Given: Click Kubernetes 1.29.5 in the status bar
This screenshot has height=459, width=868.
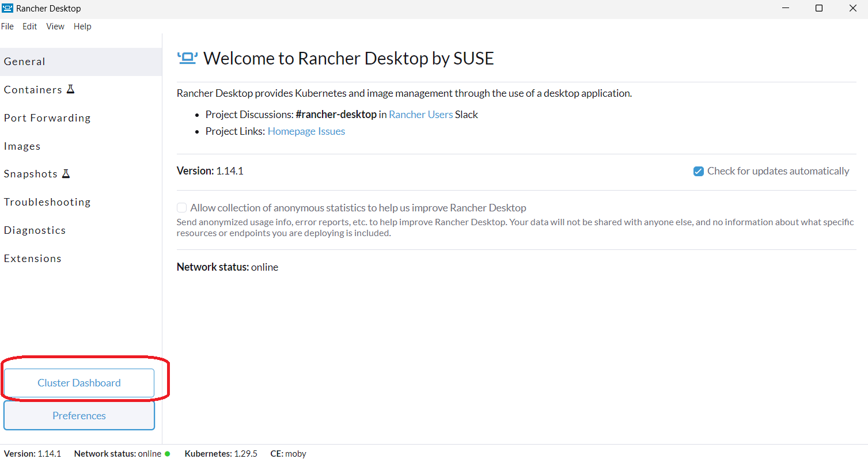Looking at the screenshot, I should point(221,454).
